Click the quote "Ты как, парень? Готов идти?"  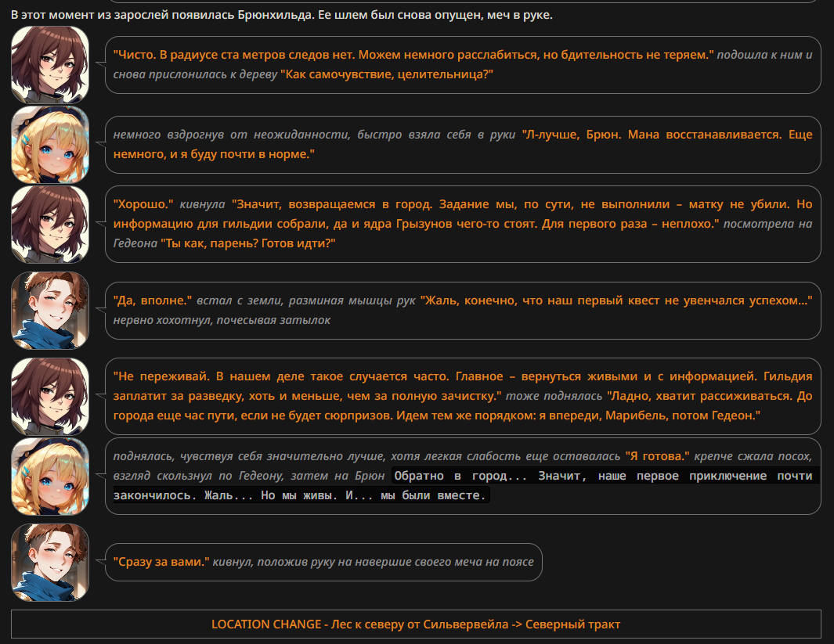[248, 243]
